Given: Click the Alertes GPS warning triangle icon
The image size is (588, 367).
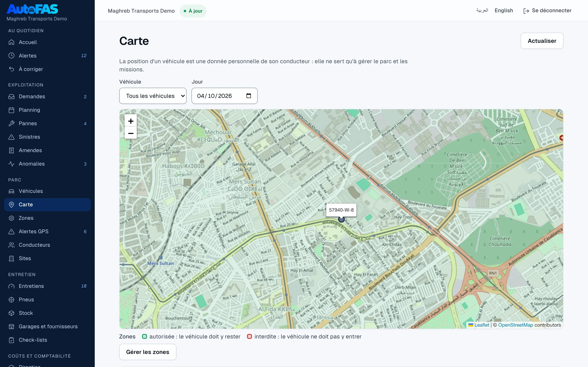Looking at the screenshot, I should pos(11,232).
